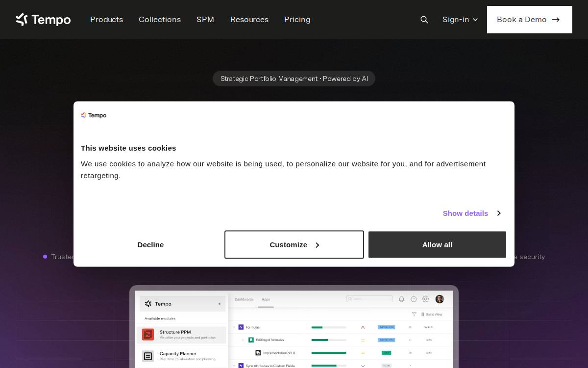Image resolution: width=588 pixels, height=368 pixels.
Task: Go to the Pricing page
Action: click(x=297, y=20)
